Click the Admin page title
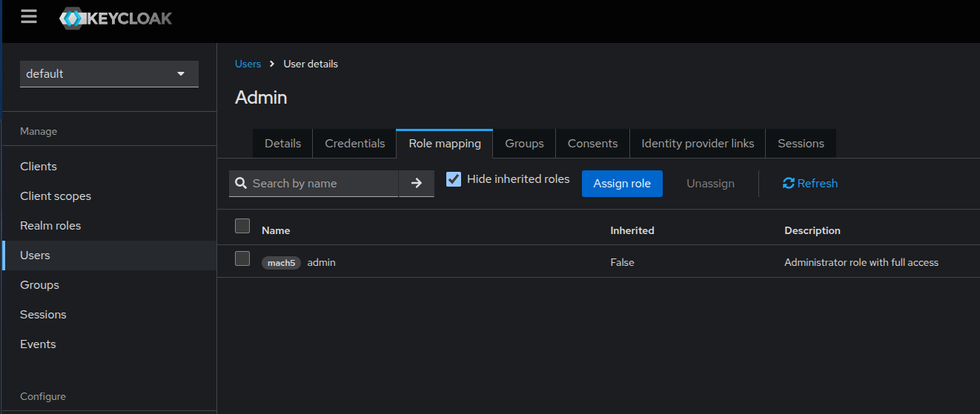The height and width of the screenshot is (414, 980). (x=261, y=97)
